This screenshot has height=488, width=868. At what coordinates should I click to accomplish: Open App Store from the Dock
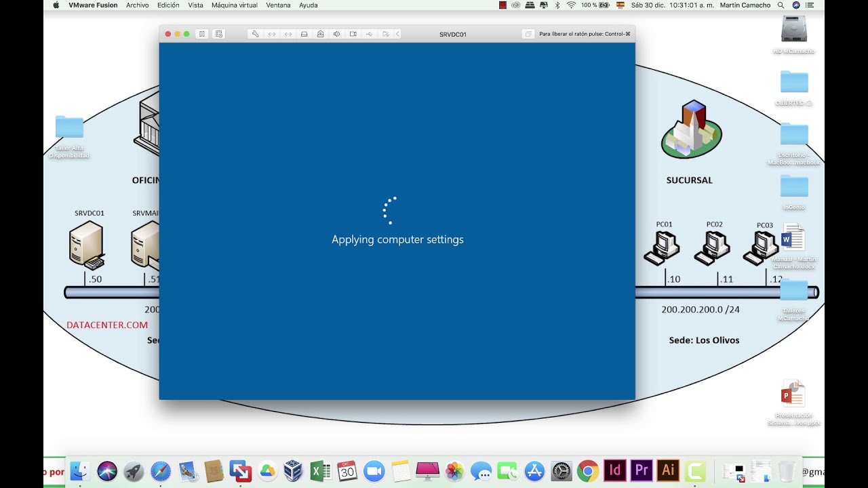pos(535,470)
